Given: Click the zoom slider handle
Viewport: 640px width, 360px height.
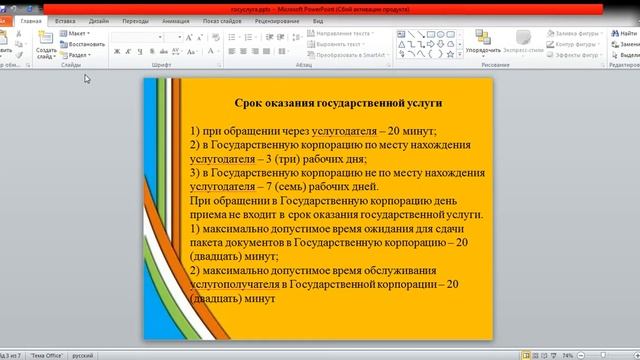Looking at the screenshot, I should point(603,356).
